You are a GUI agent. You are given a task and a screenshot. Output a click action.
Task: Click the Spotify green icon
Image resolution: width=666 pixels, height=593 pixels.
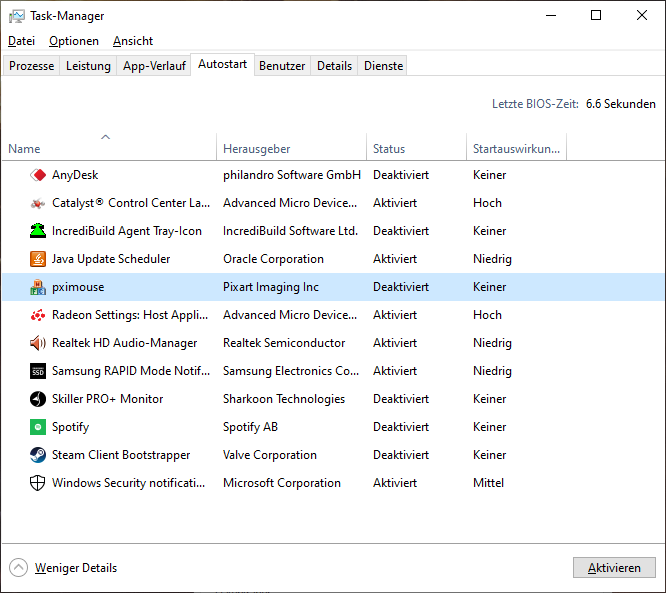pyautogui.click(x=38, y=427)
